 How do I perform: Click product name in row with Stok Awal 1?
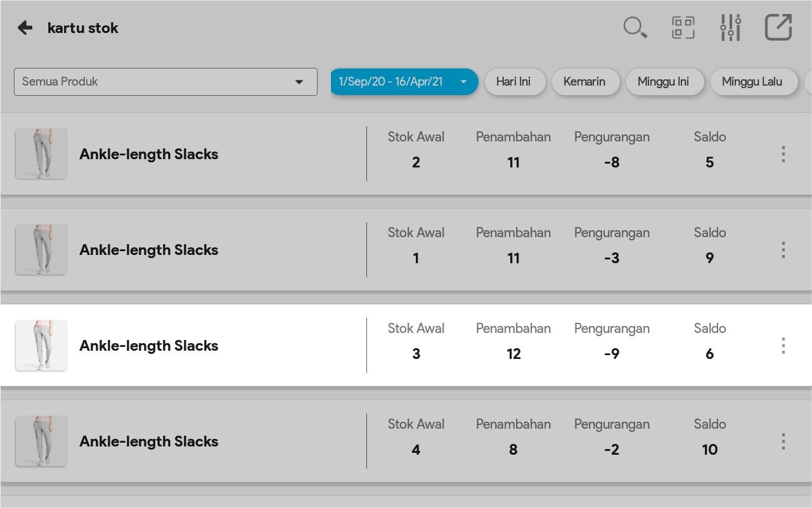pos(148,250)
